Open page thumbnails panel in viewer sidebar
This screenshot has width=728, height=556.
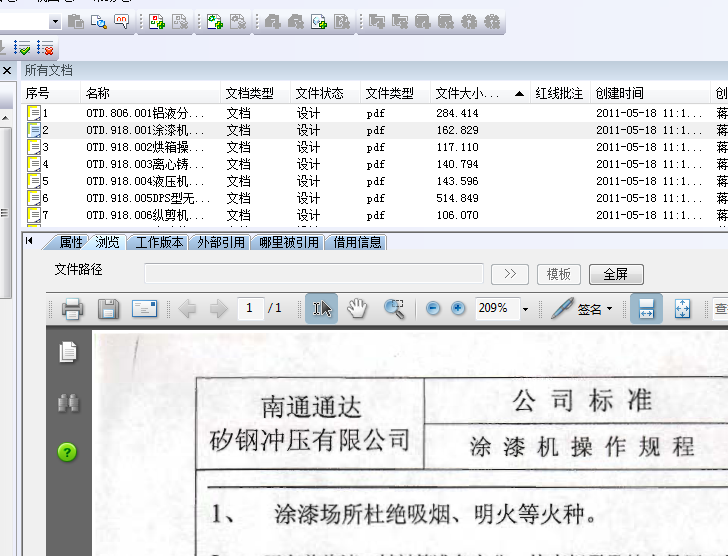(x=68, y=352)
